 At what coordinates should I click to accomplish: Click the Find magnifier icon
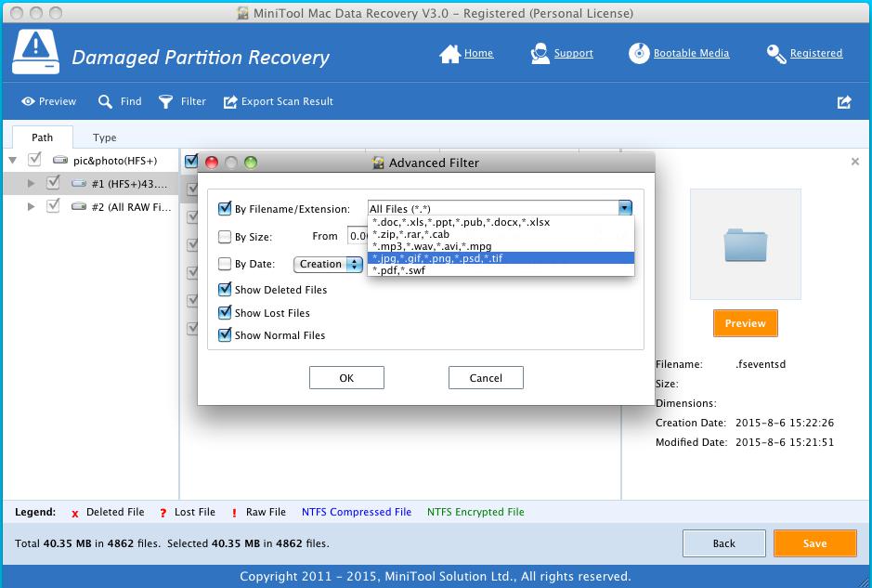105,101
